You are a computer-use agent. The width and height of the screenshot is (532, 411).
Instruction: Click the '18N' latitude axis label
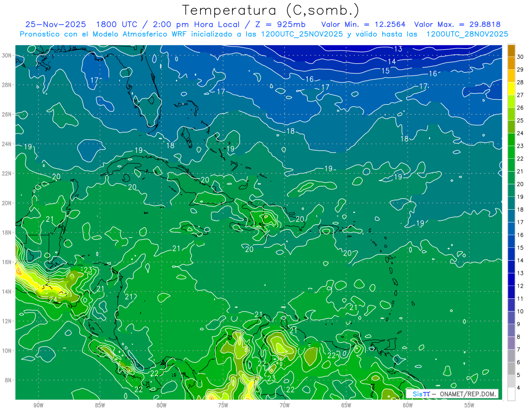click(x=8, y=232)
